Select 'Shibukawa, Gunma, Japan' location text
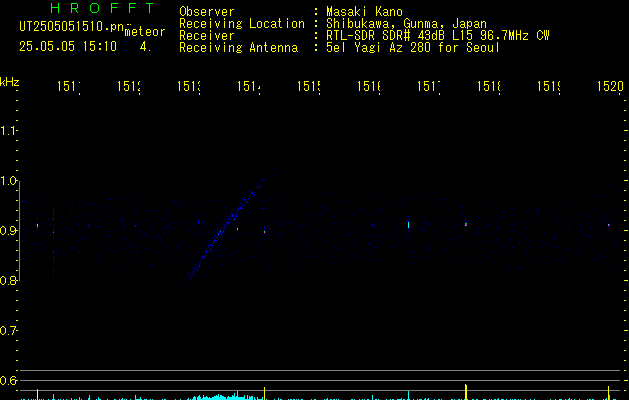This screenshot has width=629, height=400. click(406, 24)
